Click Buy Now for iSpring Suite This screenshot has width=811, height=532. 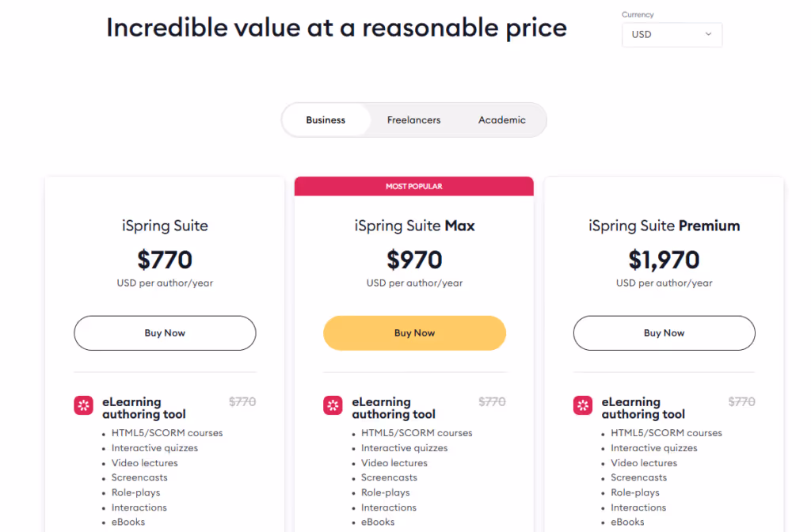tap(164, 332)
